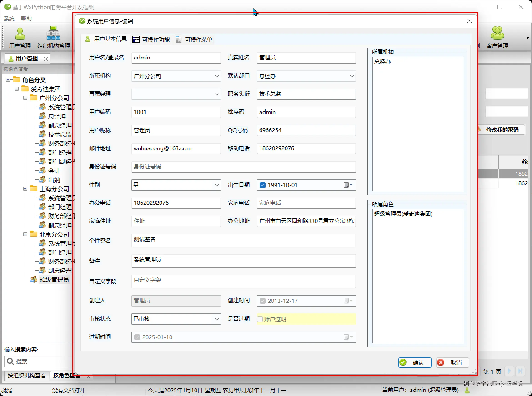532x396 pixels.
Task: Click the 取消 button
Action: (x=452, y=362)
